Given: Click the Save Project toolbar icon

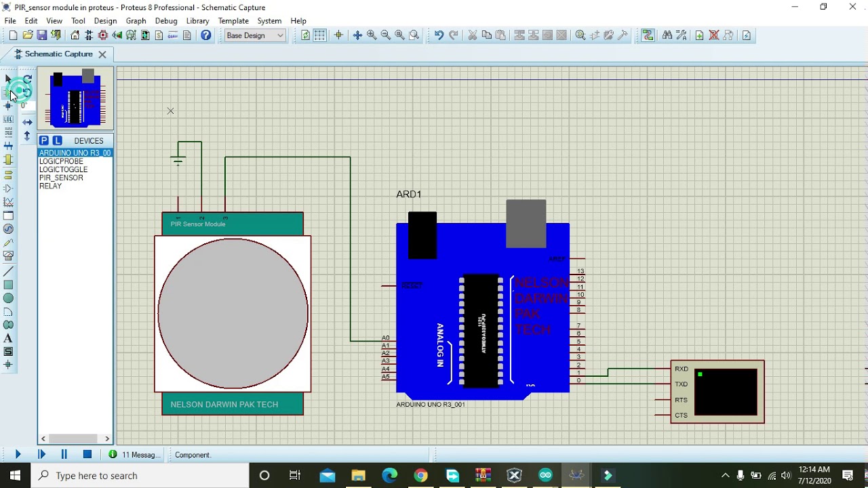Looking at the screenshot, I should 42,35.
